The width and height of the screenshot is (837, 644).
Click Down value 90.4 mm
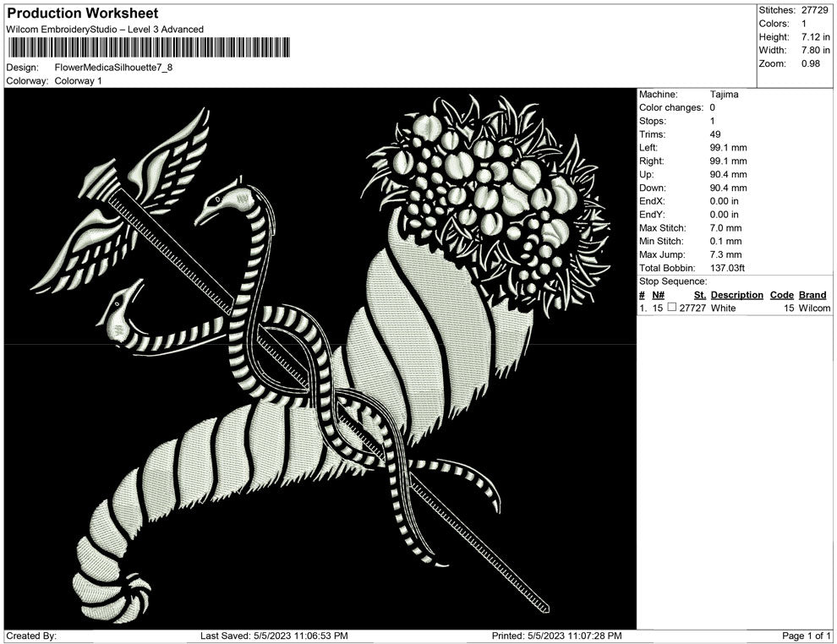pos(728,188)
